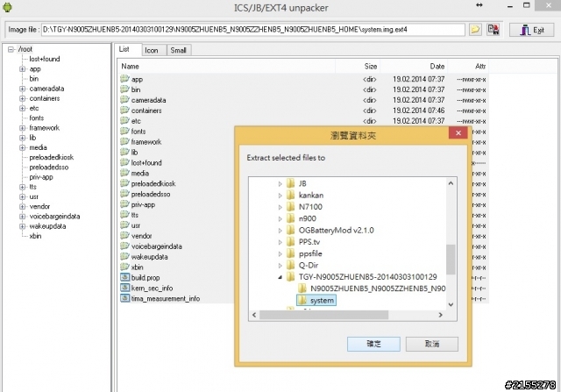Select the containers folder icon in list
Screen dimensions: 561x392
[x=124, y=110]
